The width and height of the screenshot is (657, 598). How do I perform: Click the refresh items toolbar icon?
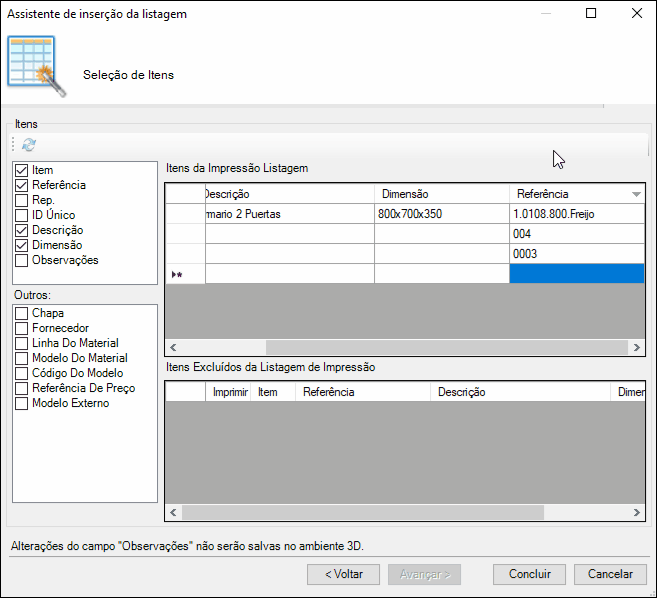[28, 145]
